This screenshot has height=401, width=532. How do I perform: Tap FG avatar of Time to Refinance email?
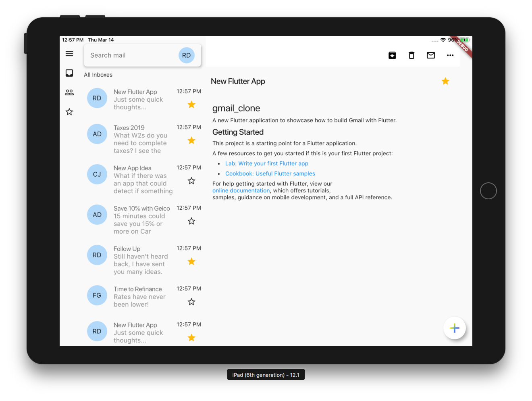click(97, 295)
